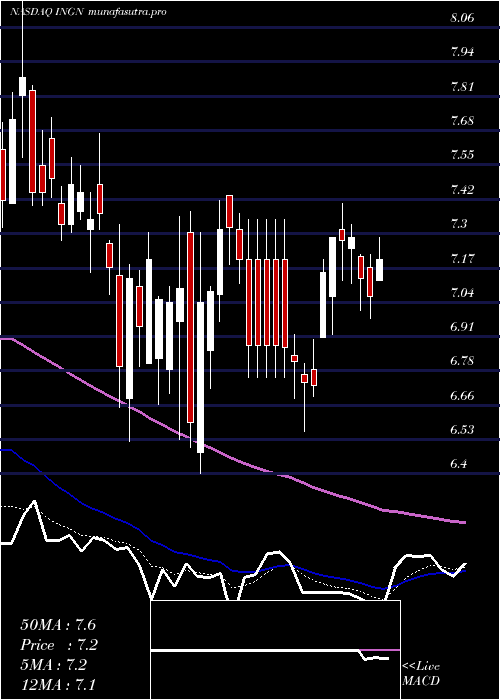Image resolution: width=500 pixels, height=700 pixels.
Task: Click the NASDAQ INGN munafasutra.pro title text
Action: click(88, 12)
